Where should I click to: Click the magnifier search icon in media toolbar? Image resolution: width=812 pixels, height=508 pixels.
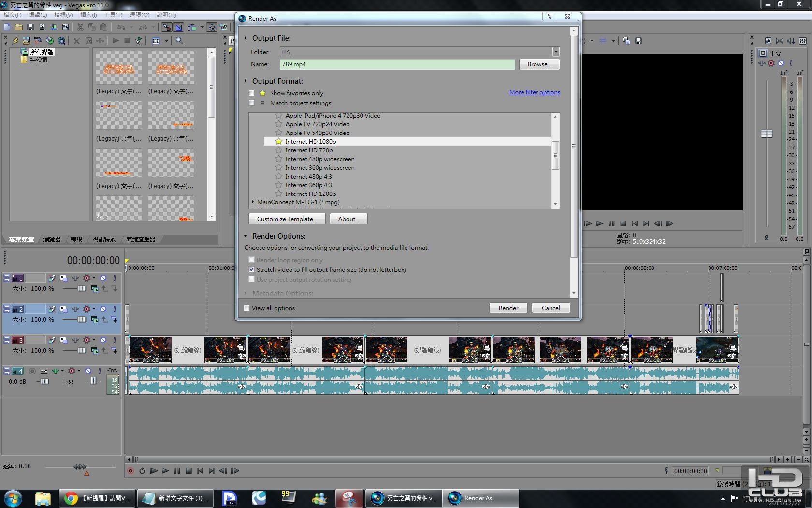click(x=179, y=41)
